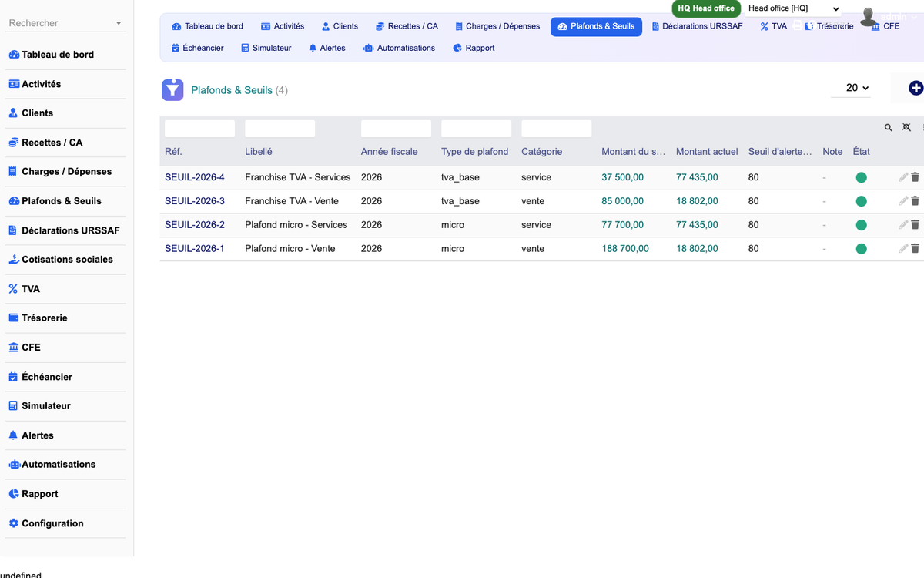
Task: Delete SEUIL-2026-1 with trash icon
Action: [915, 249]
